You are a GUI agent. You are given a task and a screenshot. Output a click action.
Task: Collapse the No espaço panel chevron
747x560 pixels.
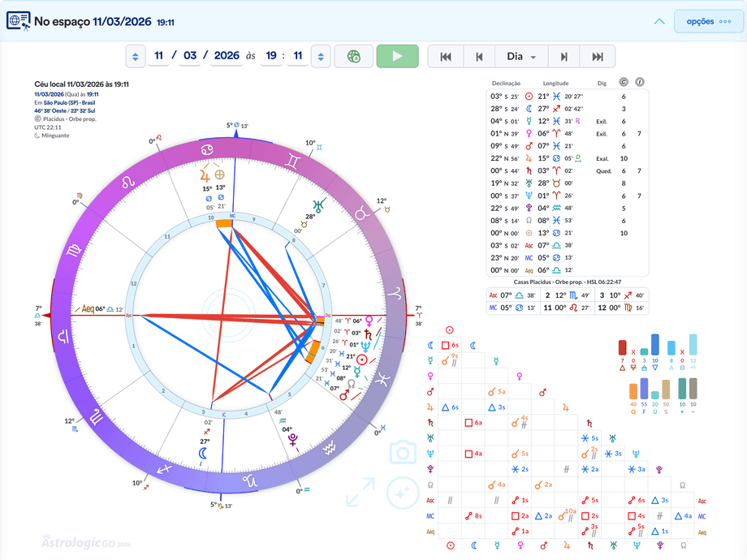click(x=659, y=21)
